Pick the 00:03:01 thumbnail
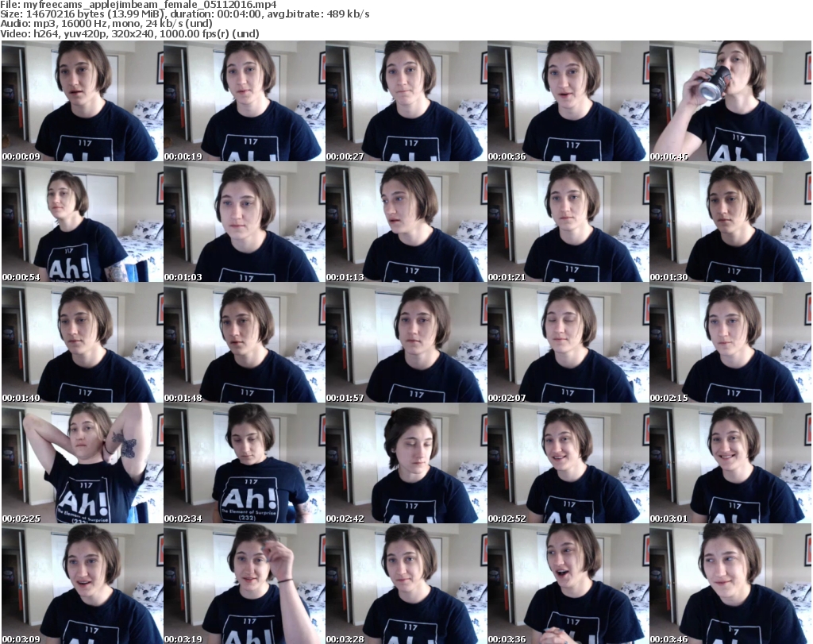The width and height of the screenshot is (813, 644). (730, 464)
